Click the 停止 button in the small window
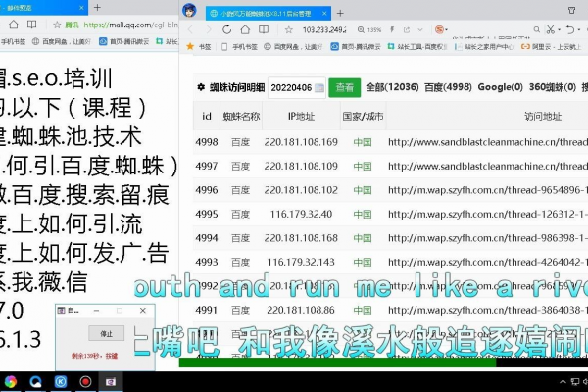The width and height of the screenshot is (588, 392). pyautogui.click(x=107, y=333)
